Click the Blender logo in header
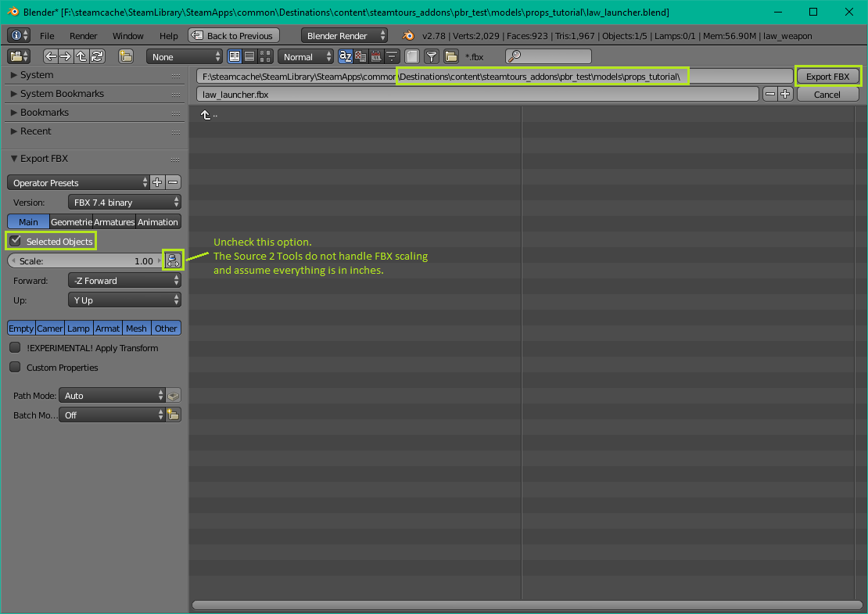Image resolution: width=868 pixels, height=614 pixels. click(x=408, y=35)
